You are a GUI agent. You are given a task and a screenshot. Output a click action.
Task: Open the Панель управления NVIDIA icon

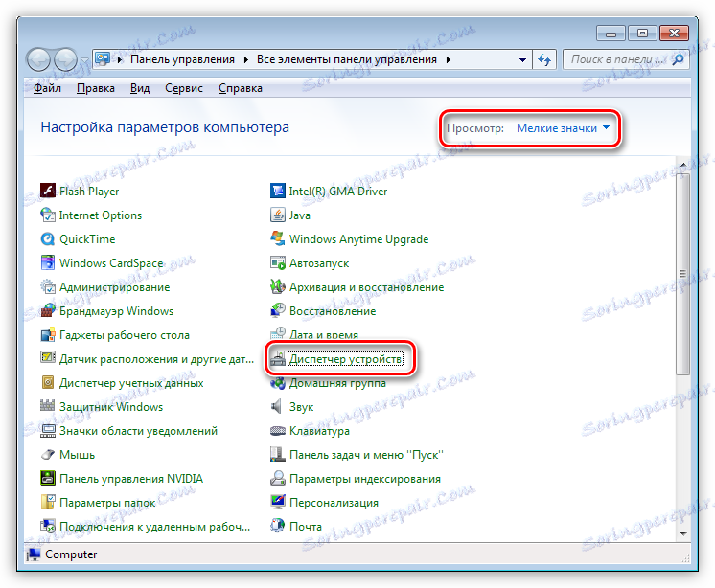point(48,478)
